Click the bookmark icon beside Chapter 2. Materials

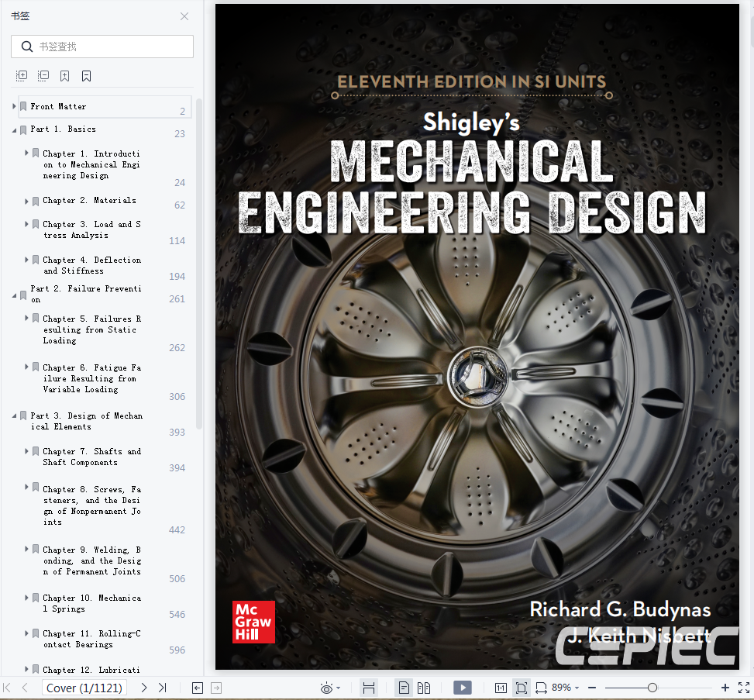[x=36, y=201]
